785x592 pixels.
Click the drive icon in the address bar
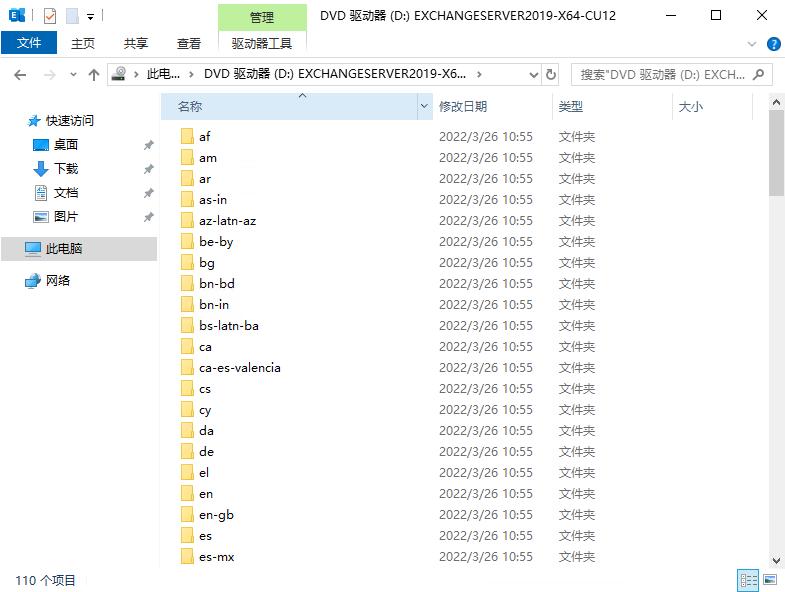coord(119,74)
